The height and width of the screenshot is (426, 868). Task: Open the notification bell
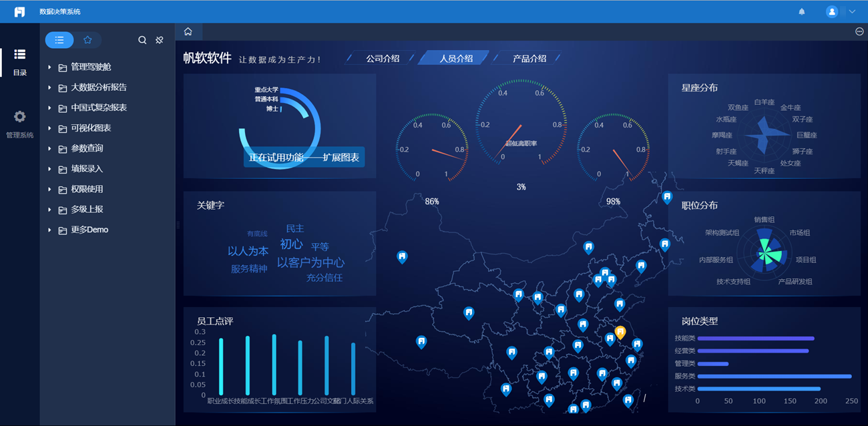tap(802, 11)
